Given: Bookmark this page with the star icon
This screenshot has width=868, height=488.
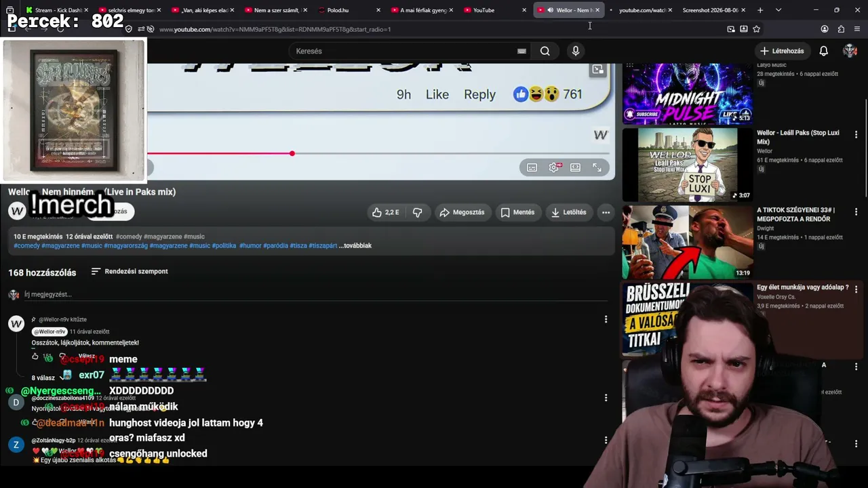Looking at the screenshot, I should pos(756,29).
